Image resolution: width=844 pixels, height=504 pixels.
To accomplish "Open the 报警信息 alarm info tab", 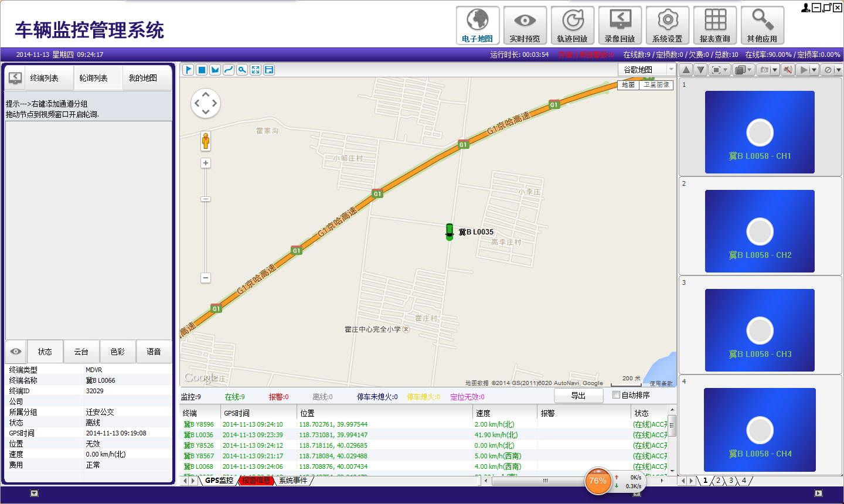I will [x=257, y=481].
